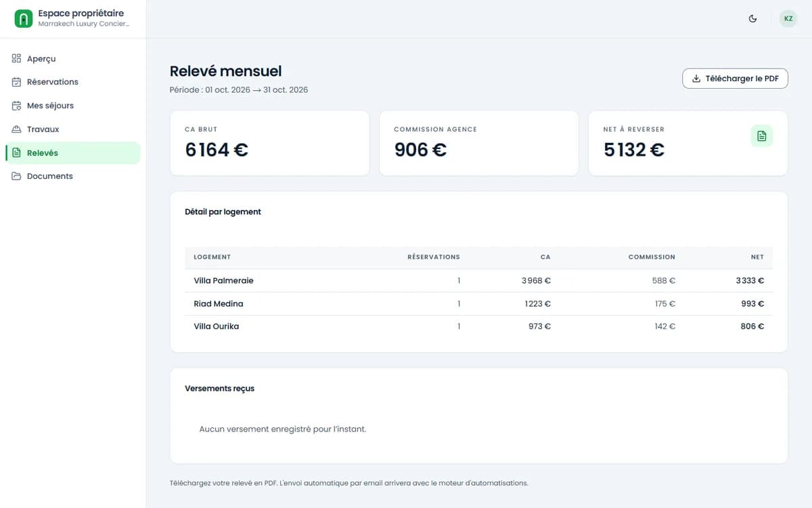This screenshot has height=508, width=812.
Task: Click Villa Ourika net value 806 €
Action: click(752, 326)
